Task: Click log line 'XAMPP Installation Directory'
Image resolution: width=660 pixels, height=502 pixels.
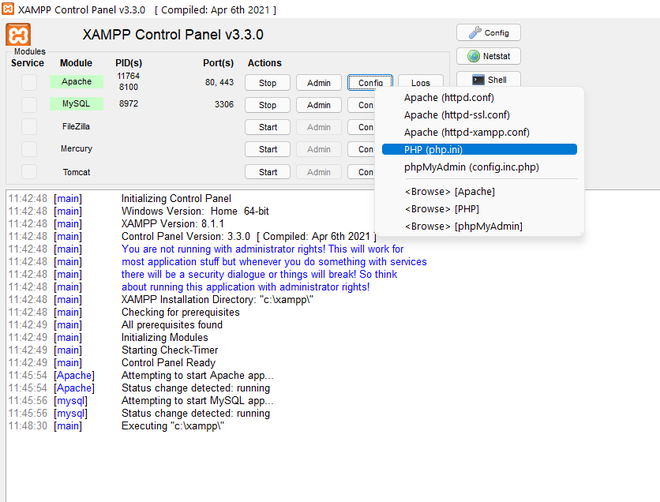Action: [x=217, y=299]
